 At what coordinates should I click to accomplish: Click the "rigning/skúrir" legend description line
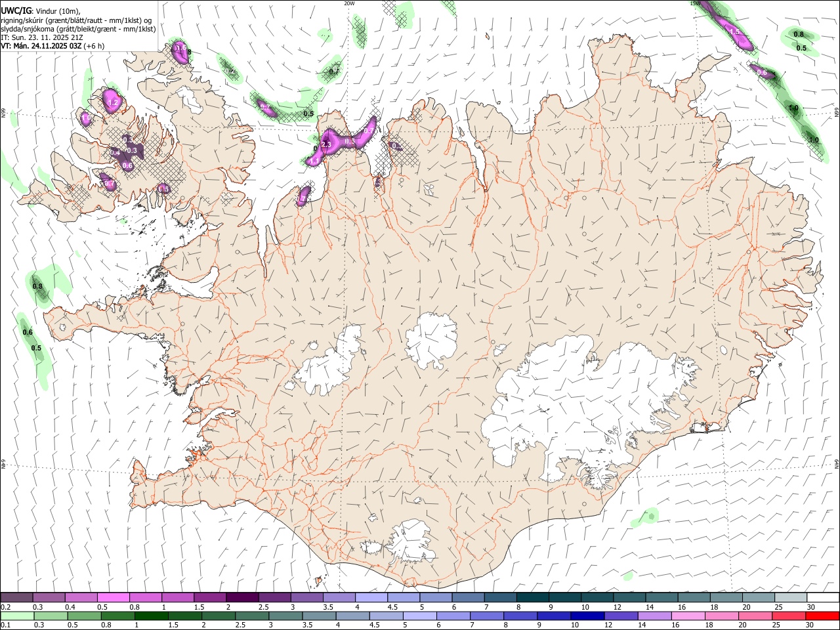point(76,20)
